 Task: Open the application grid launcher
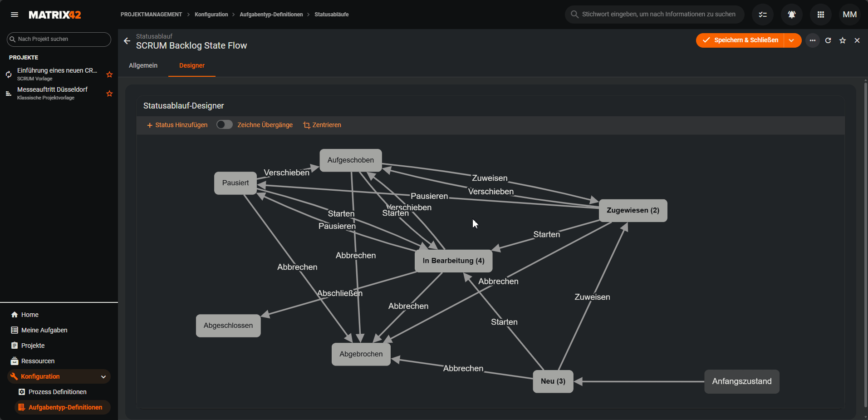pyautogui.click(x=820, y=15)
